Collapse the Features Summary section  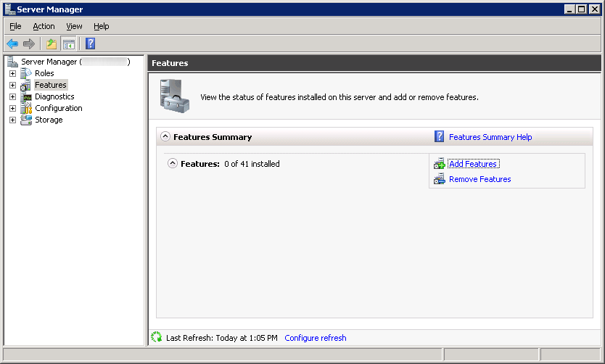click(x=165, y=136)
